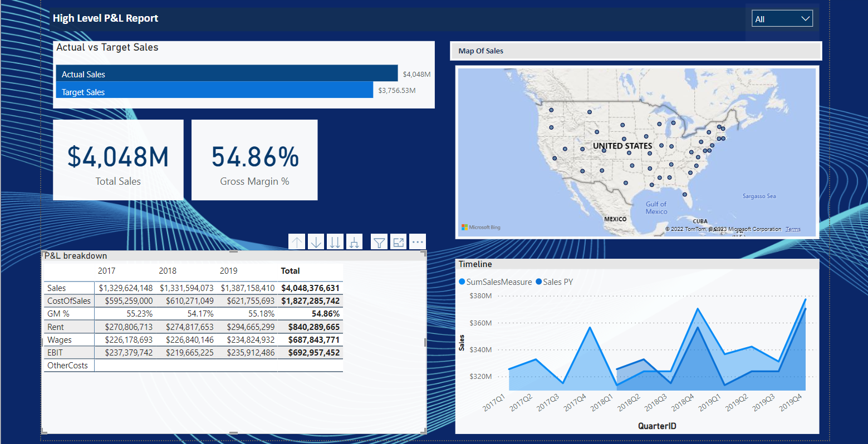Open the More options ellipsis menu
The image size is (868, 444).
(x=418, y=242)
